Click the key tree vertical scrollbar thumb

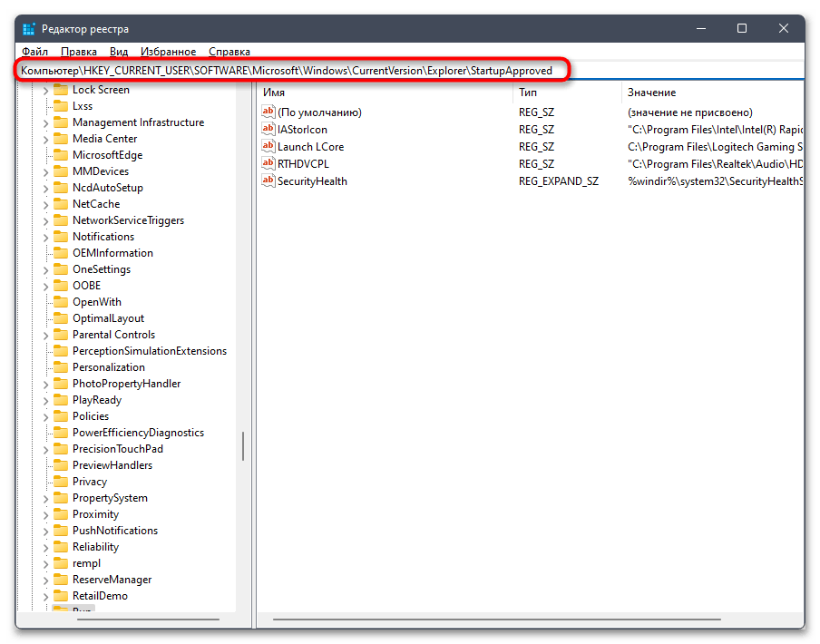[243, 446]
